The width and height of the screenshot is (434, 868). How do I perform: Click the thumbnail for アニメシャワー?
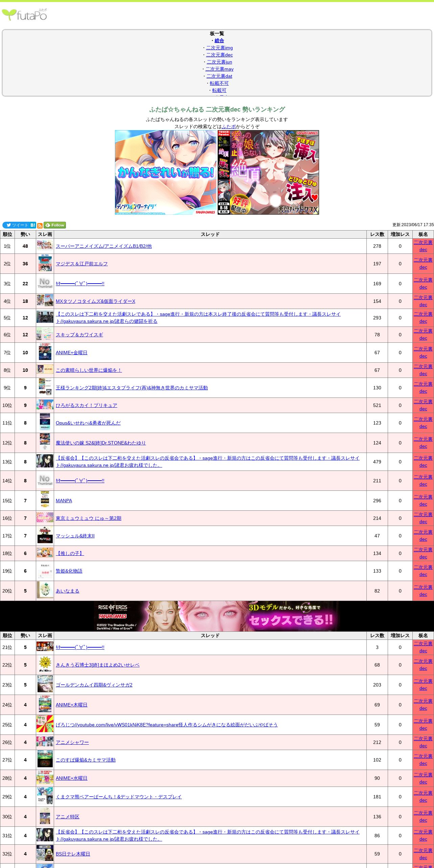(45, 742)
